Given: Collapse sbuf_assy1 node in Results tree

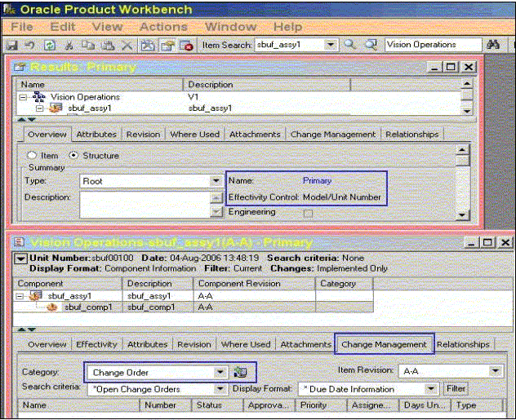Looking at the screenshot, I should click(39, 108).
